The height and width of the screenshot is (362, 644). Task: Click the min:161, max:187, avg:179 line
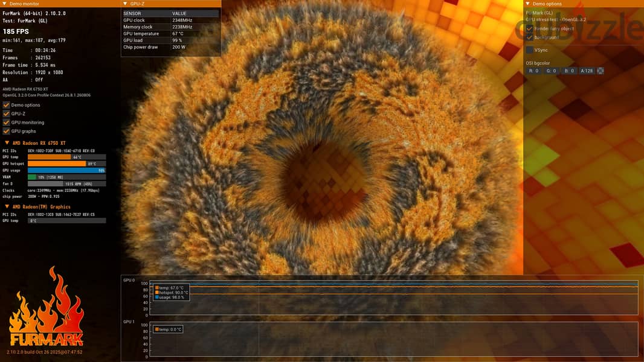pos(34,40)
